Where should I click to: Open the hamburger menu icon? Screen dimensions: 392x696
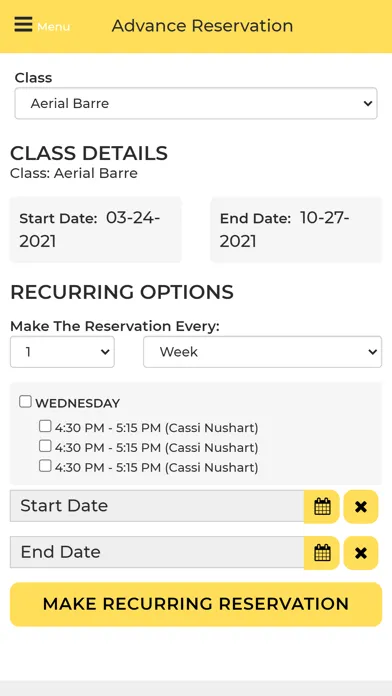(x=23, y=24)
